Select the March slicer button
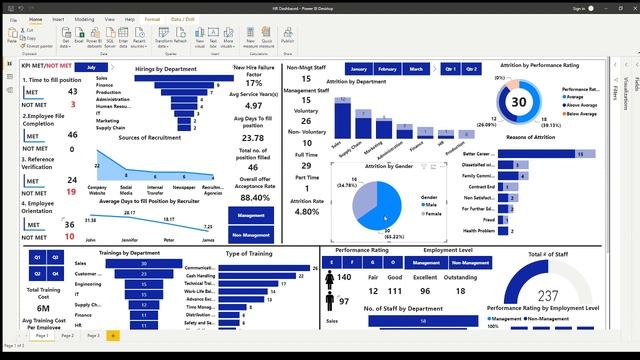640x360 pixels. pyautogui.click(x=416, y=69)
